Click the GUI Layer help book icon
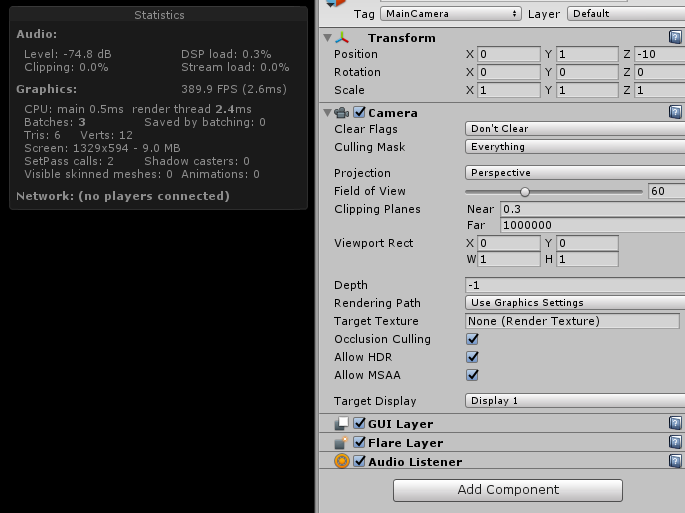The height and width of the screenshot is (513, 685). [x=675, y=423]
